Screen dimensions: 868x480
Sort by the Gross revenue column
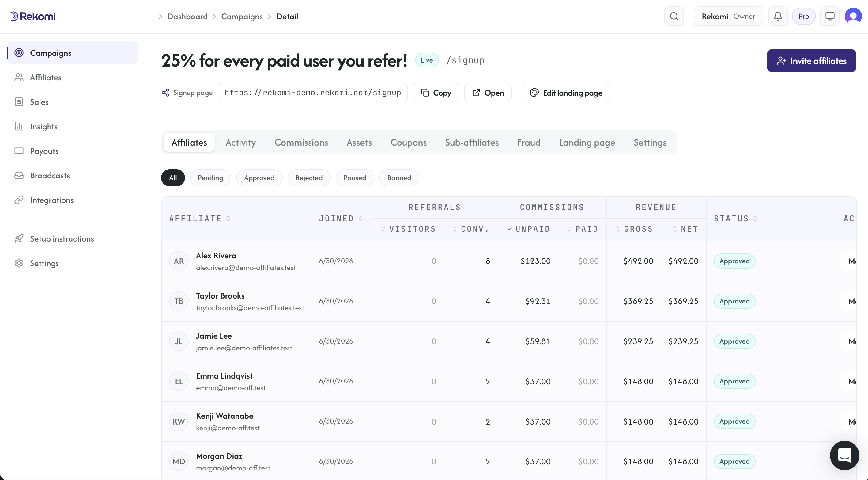[x=634, y=229]
